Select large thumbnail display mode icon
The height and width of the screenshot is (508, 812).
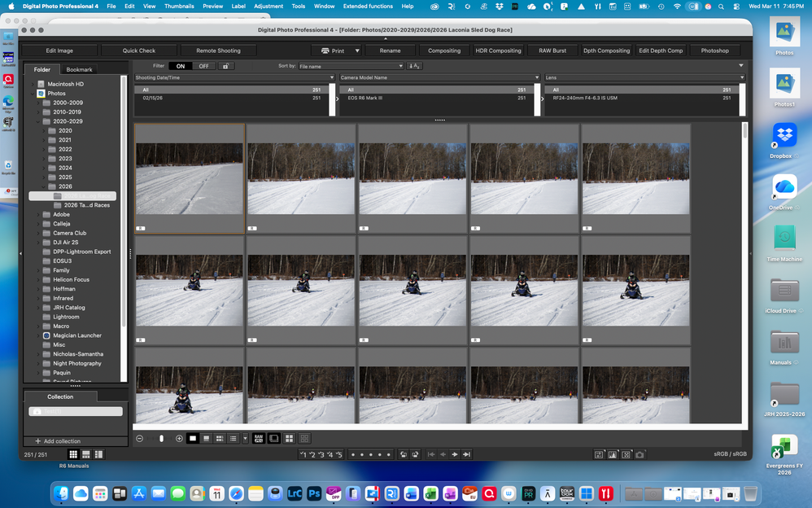point(193,439)
